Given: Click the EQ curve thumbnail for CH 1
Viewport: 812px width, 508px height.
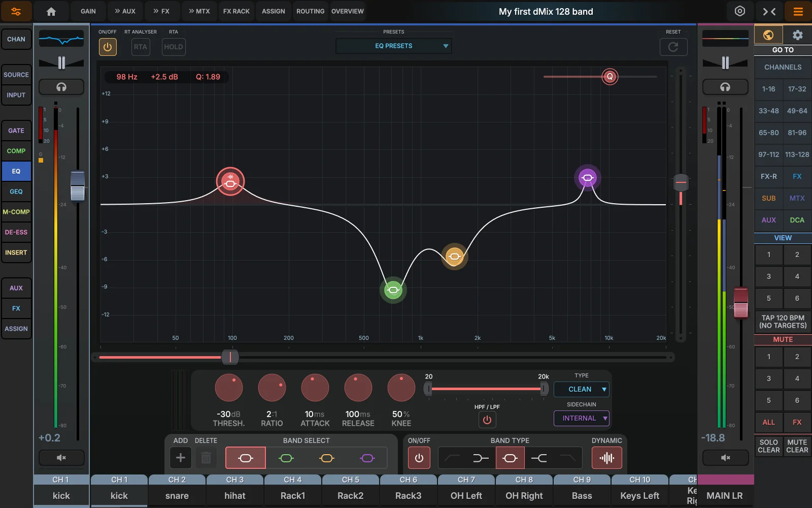Looking at the screenshot, I should pos(61,39).
